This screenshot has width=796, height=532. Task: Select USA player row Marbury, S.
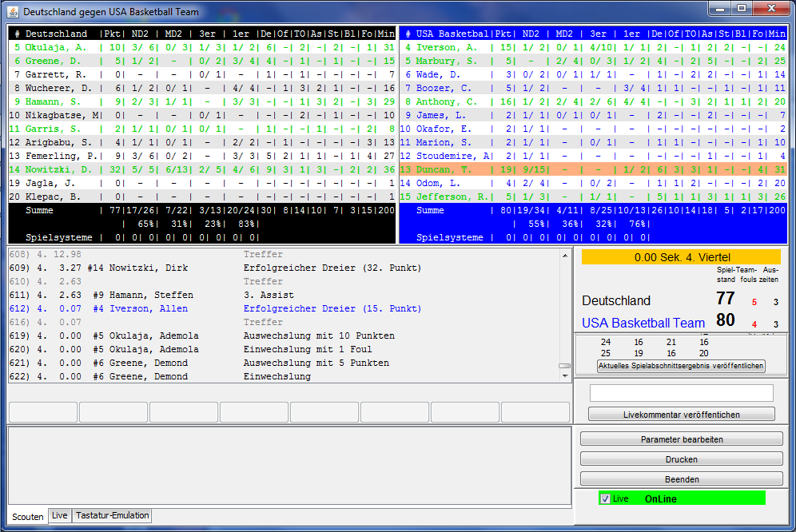pos(593,61)
